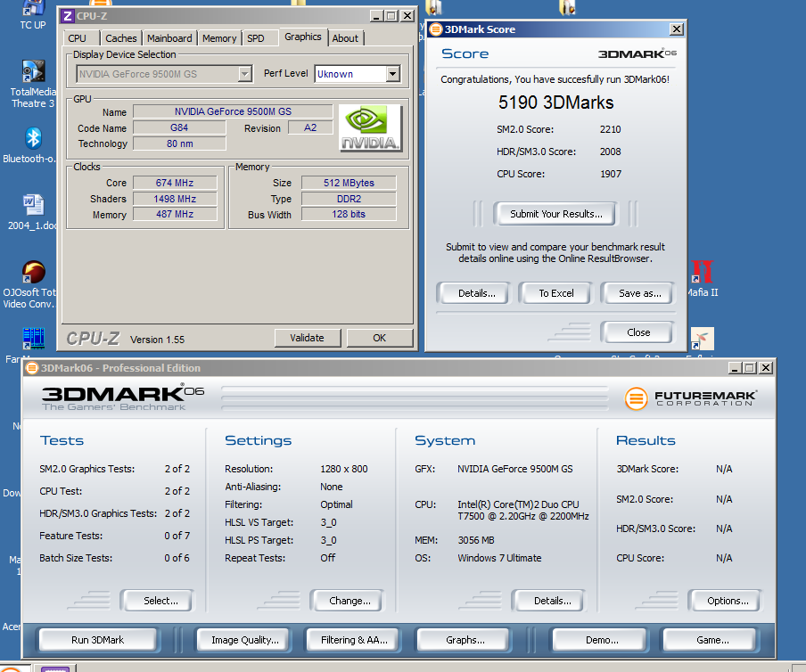
Task: Minimize the 3DMark06 Professional Edition window
Action: (x=735, y=368)
